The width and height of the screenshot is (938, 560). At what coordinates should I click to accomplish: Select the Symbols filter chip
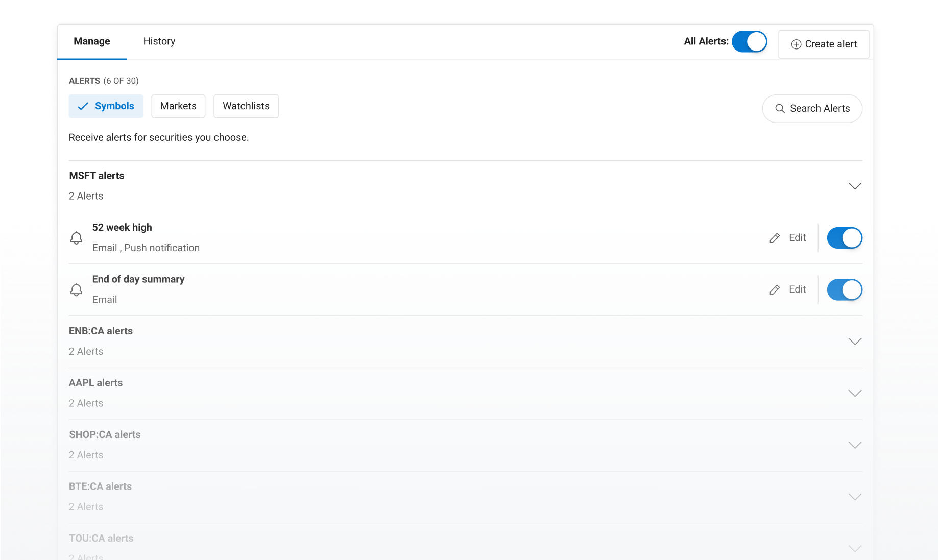tap(106, 106)
